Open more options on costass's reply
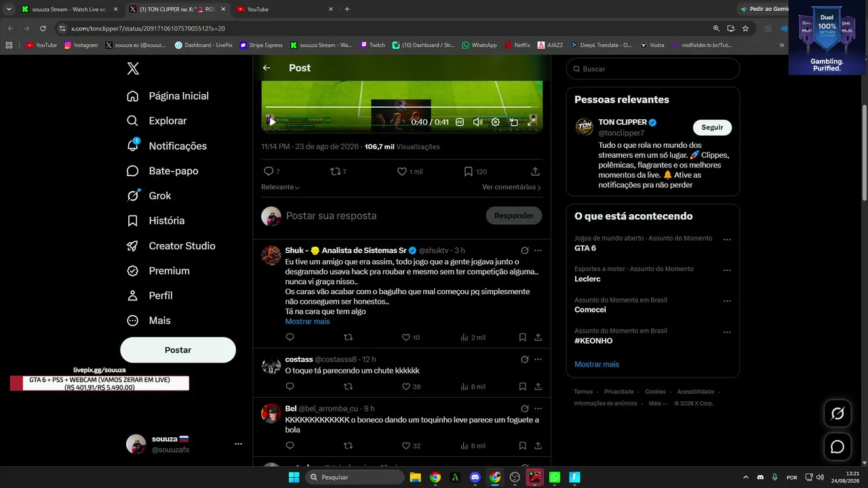 538,359
